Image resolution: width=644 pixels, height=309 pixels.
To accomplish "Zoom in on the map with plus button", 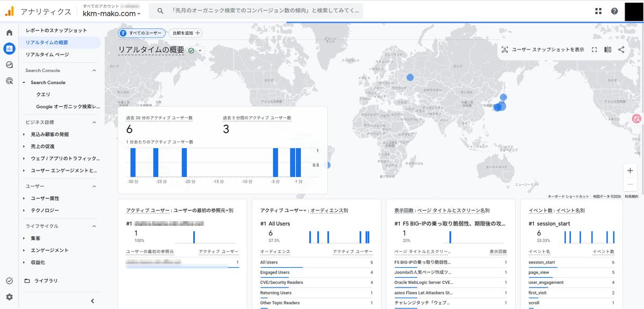I will click(630, 171).
